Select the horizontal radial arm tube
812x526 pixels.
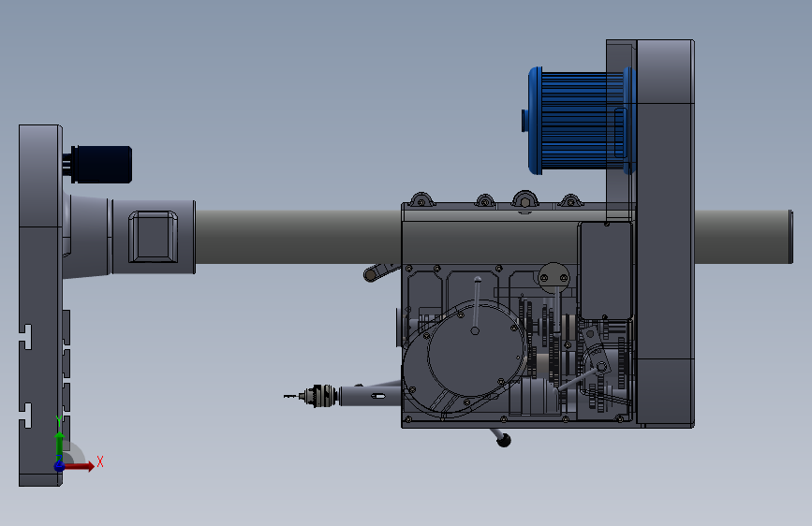pyautogui.click(x=299, y=237)
